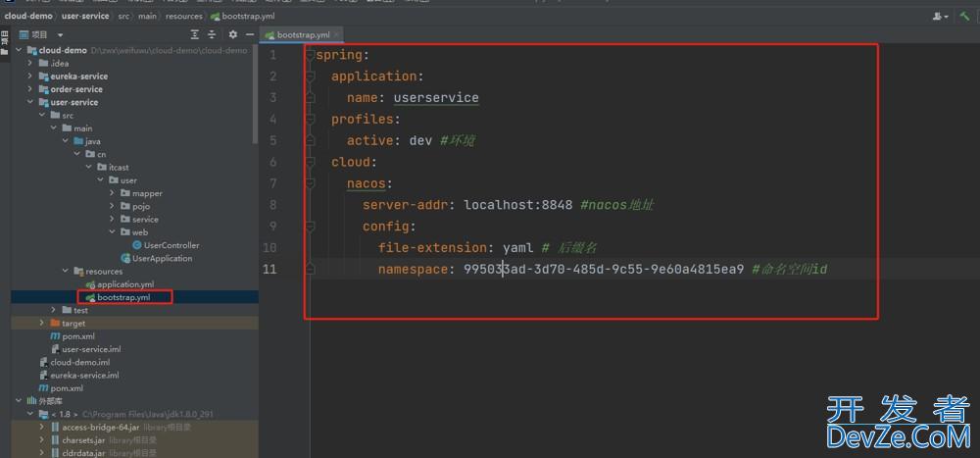Hide the project panel with minus icon

click(249, 34)
